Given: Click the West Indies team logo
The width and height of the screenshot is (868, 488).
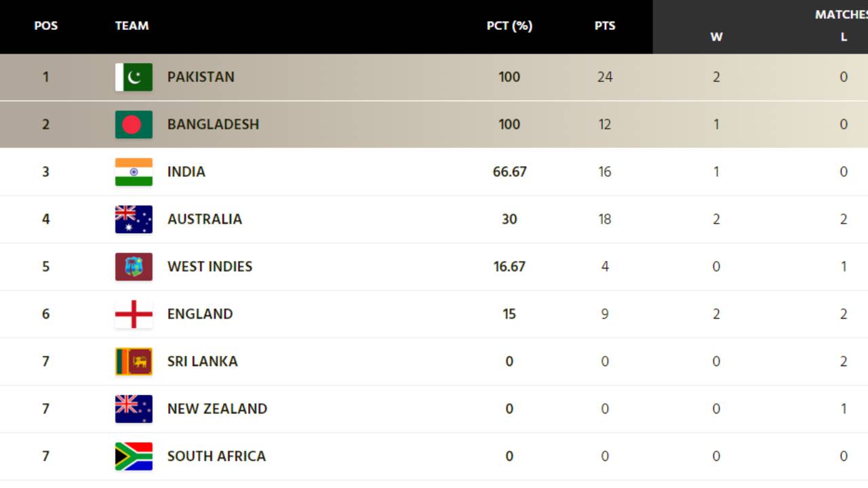Looking at the screenshot, I should (134, 266).
